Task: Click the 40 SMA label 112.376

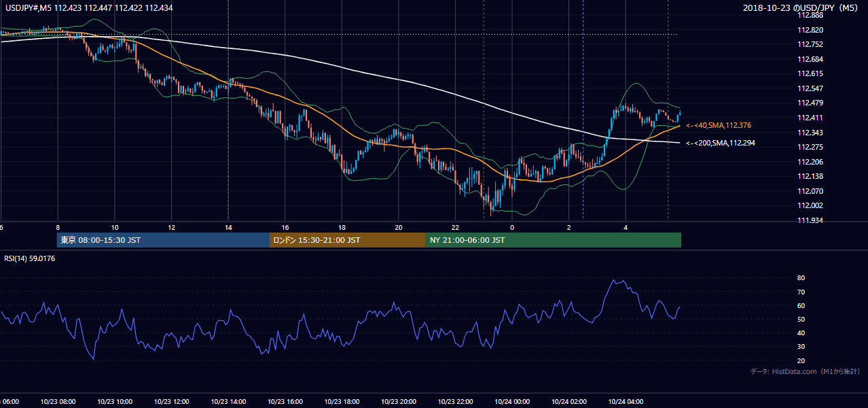Action: 718,126
